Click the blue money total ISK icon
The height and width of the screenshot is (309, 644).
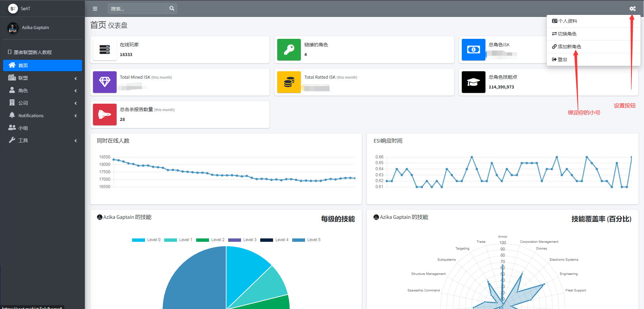click(474, 50)
